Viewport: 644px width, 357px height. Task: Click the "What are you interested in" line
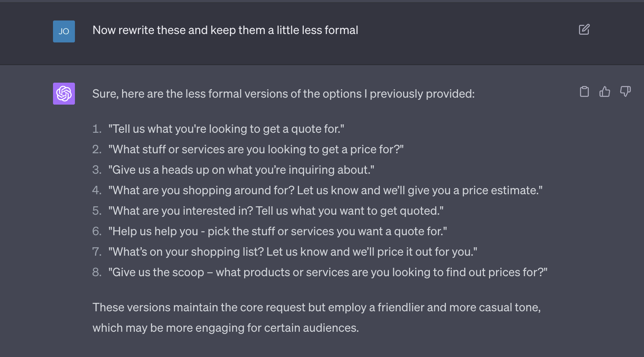(276, 211)
